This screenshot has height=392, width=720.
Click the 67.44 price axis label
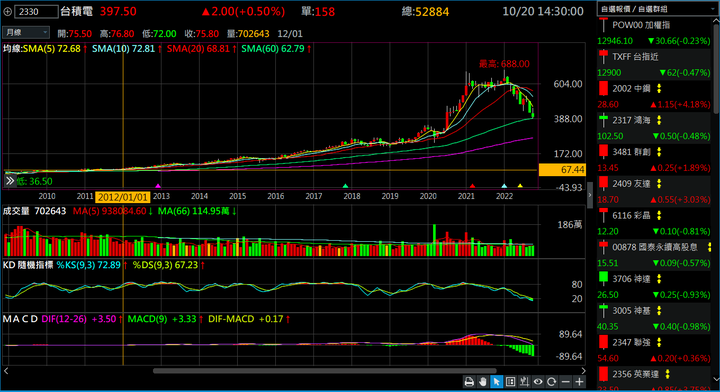click(x=562, y=170)
